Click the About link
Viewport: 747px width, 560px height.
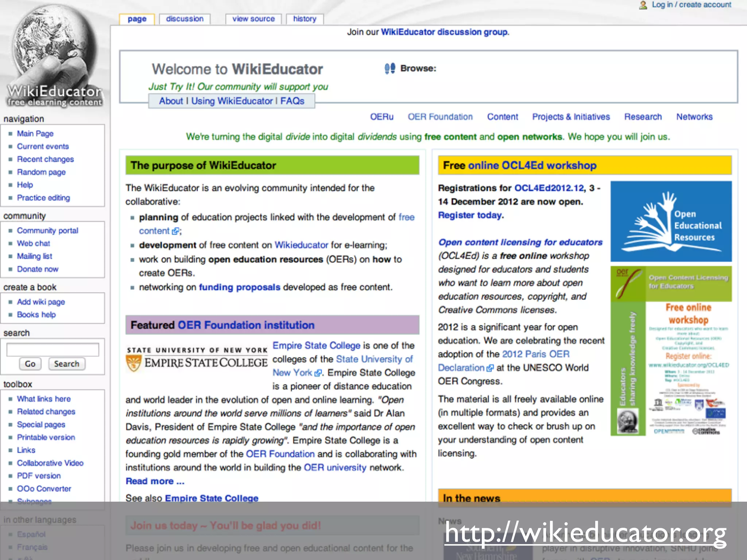tap(171, 101)
